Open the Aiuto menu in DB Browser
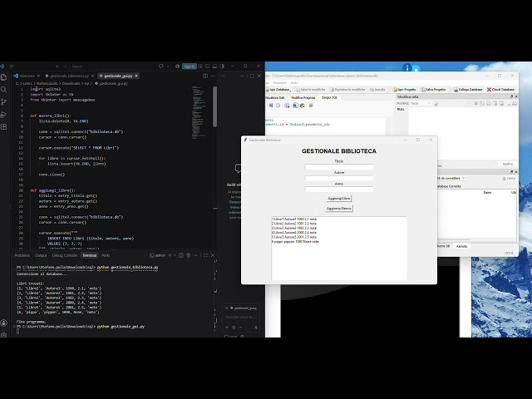This screenshot has width=532, height=399. point(294,83)
